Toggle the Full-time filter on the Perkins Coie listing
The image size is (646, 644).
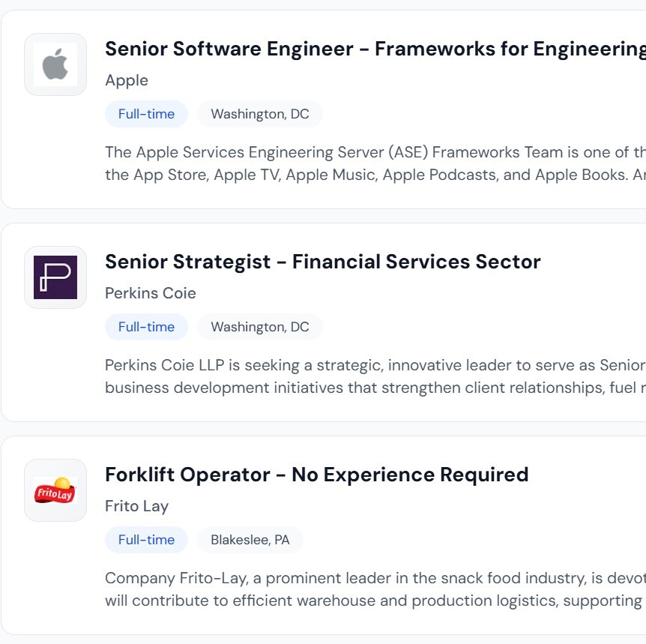point(146,327)
